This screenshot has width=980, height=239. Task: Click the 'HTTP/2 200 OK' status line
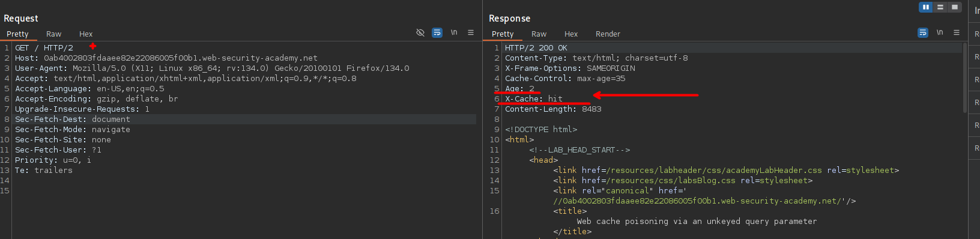point(536,48)
